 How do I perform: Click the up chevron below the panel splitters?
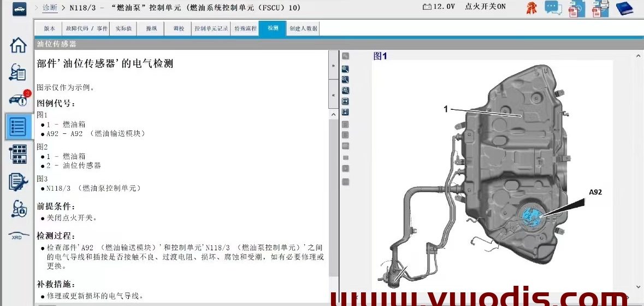(333, 115)
